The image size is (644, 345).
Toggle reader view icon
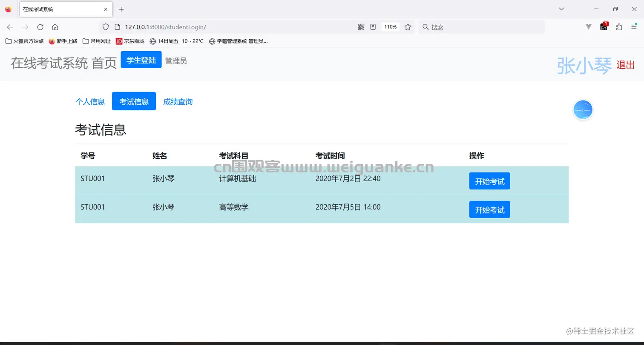tap(373, 27)
